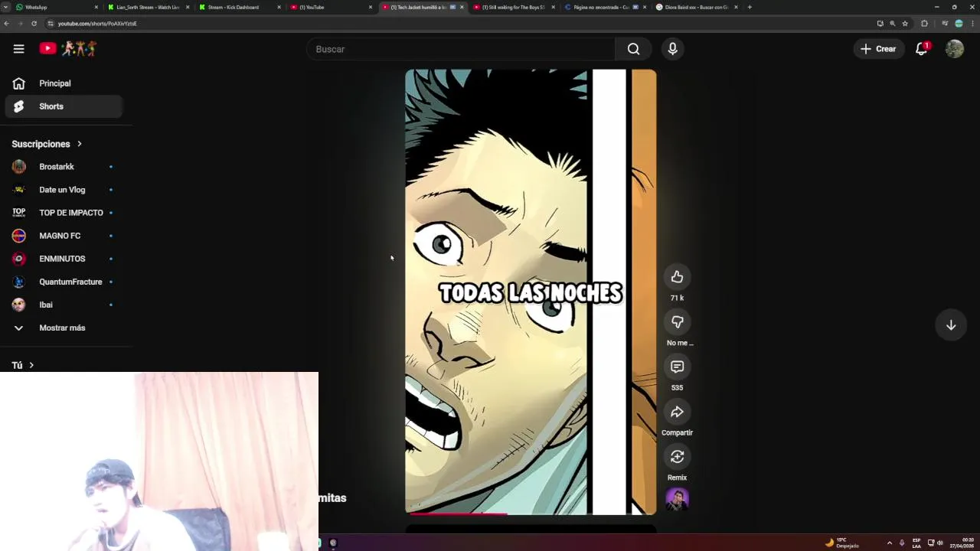The width and height of the screenshot is (980, 551).
Task: Bookmark this page with the star
Action: (x=904, y=24)
